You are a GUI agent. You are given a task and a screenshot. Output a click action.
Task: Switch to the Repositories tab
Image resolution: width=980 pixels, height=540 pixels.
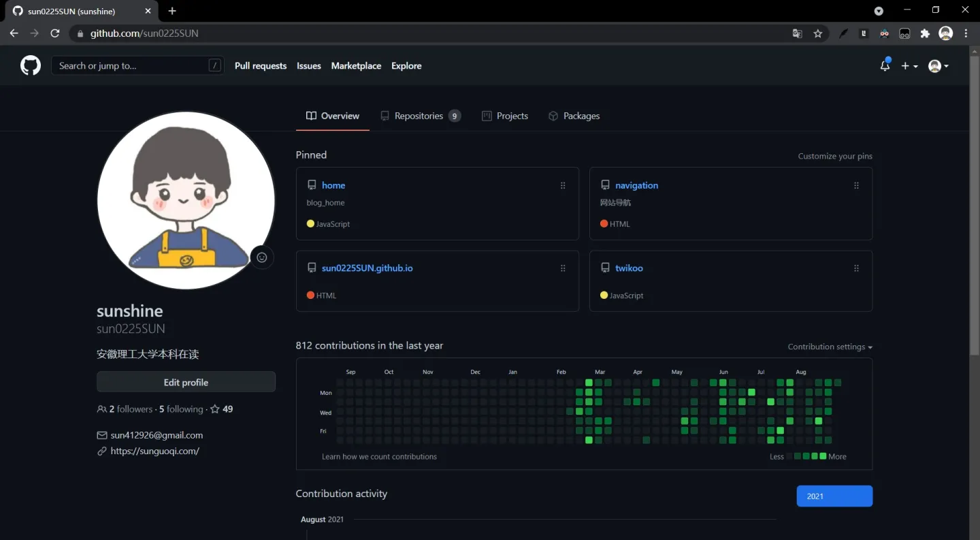coord(420,116)
